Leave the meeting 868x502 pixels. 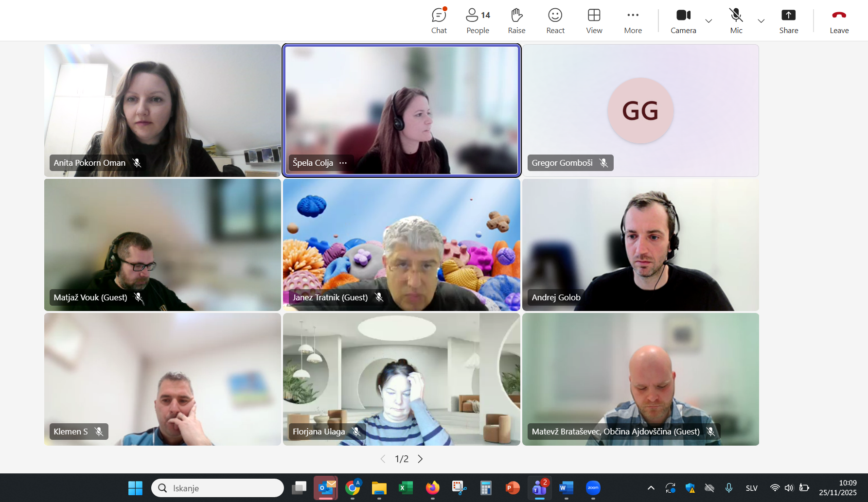839,21
